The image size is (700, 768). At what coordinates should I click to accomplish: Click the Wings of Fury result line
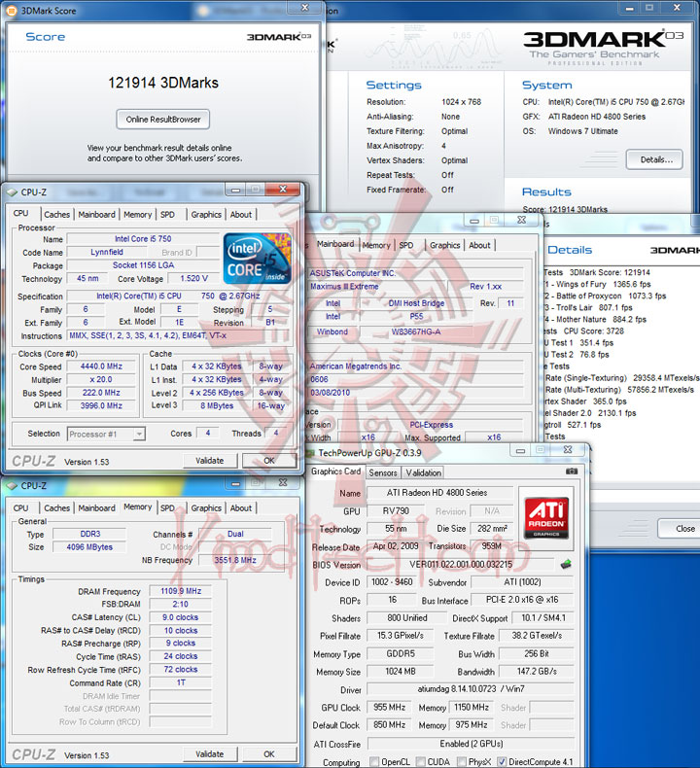pos(598,284)
